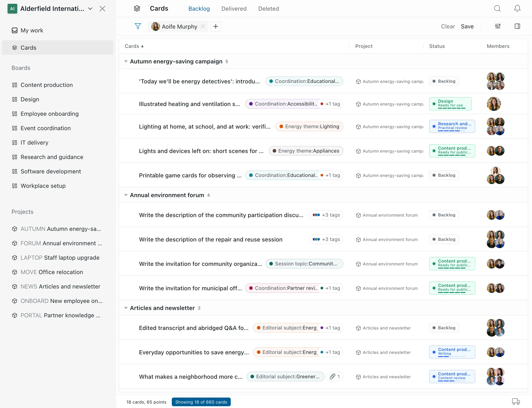
Task: Select Cards in the sidebar
Action: (58, 48)
